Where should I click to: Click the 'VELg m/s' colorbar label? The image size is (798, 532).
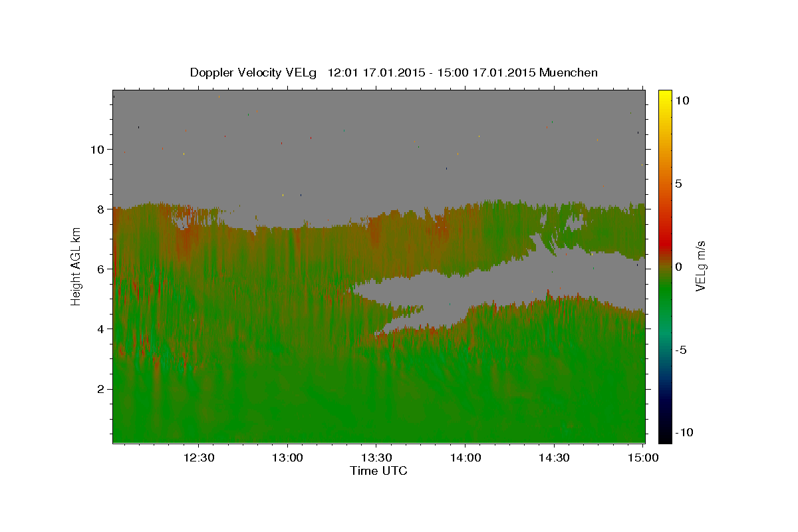coord(701,266)
